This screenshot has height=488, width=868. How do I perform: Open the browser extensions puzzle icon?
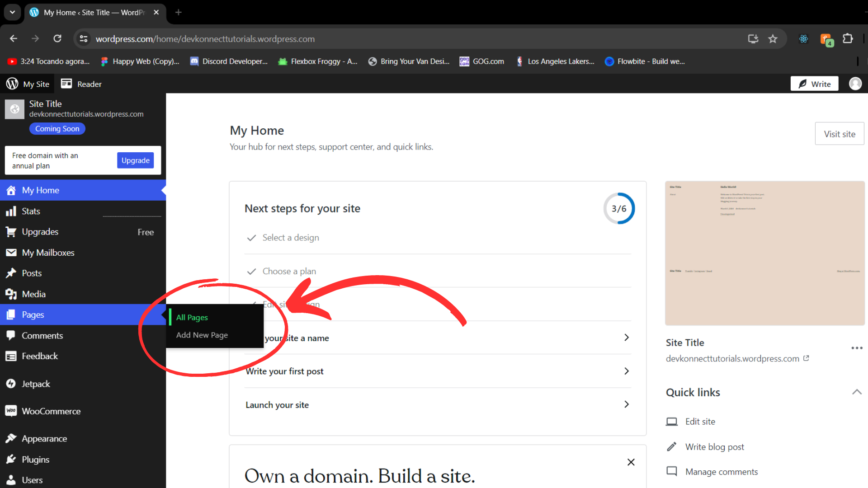(848, 39)
